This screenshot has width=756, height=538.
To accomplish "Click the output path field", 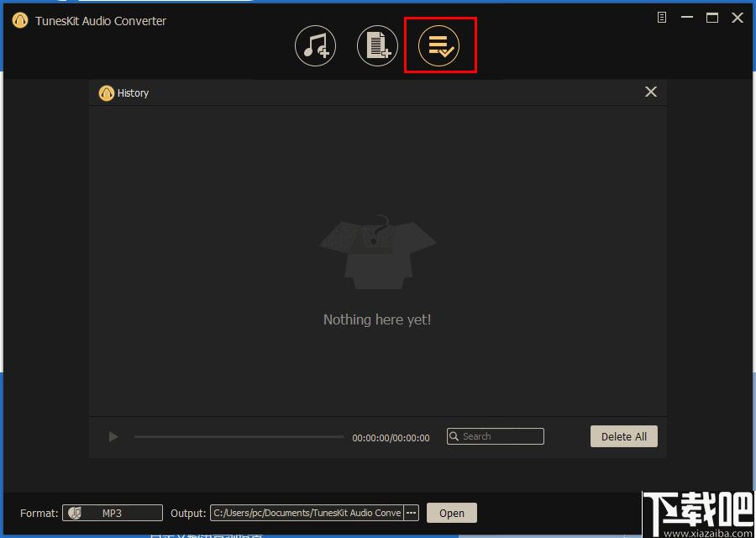I will point(307,513).
